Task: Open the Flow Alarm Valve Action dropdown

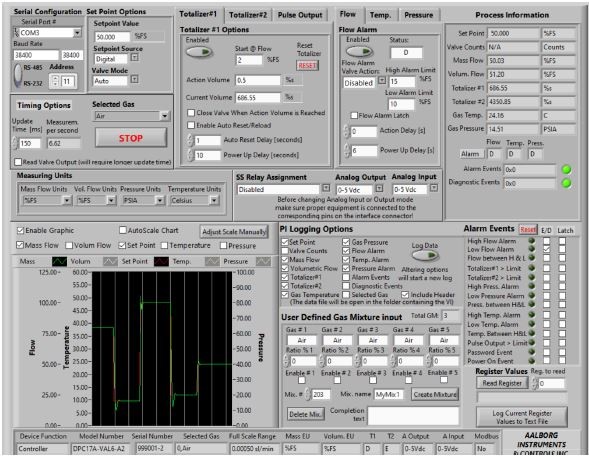Action: tap(382, 80)
